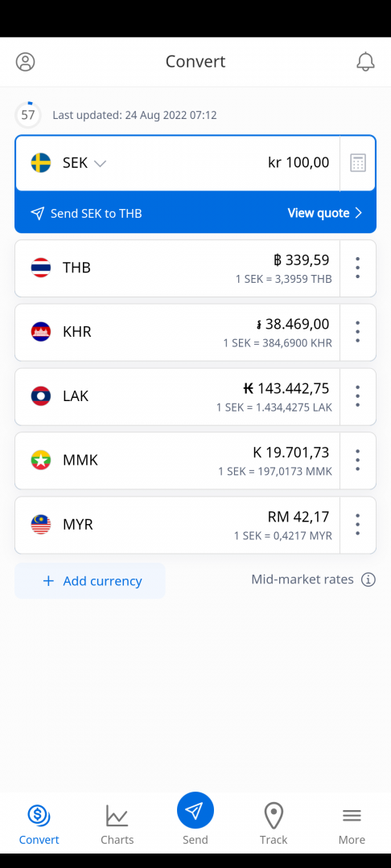Open the three-dot menu for KHR
The width and height of the screenshot is (391, 868).
point(358,332)
